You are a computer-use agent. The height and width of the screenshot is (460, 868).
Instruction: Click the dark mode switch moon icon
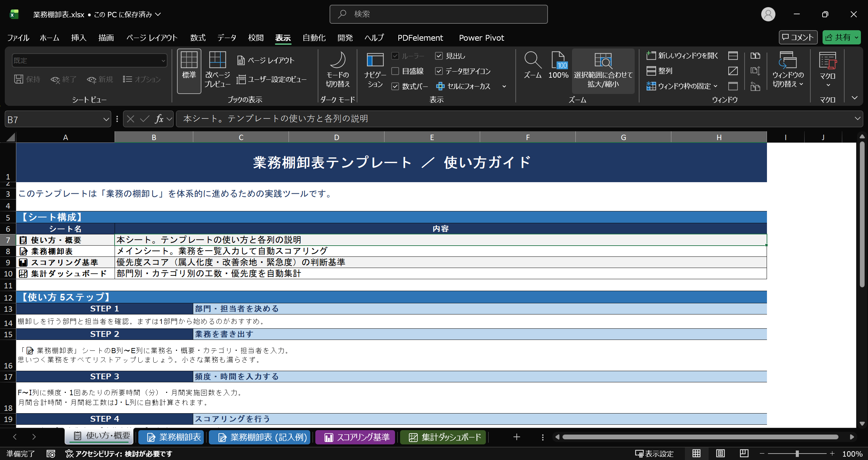(337, 60)
